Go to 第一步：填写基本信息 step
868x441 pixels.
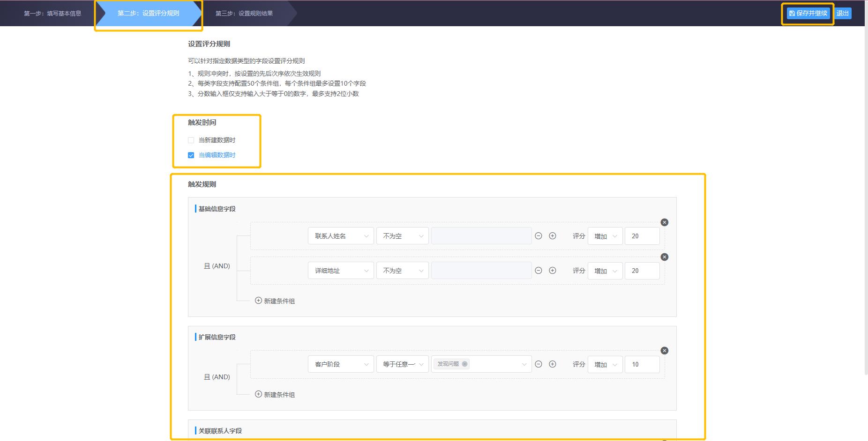click(52, 13)
